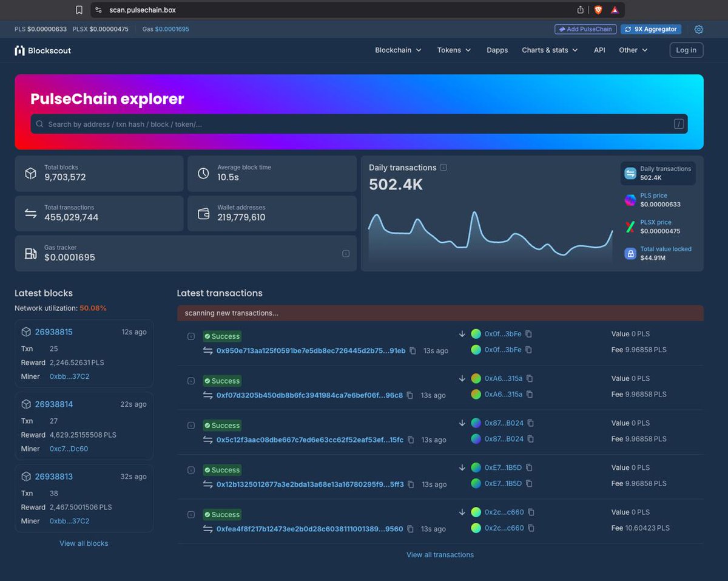Viewport: 728px width, 581px height.
Task: Select the PLS price chart option
Action: (658, 200)
